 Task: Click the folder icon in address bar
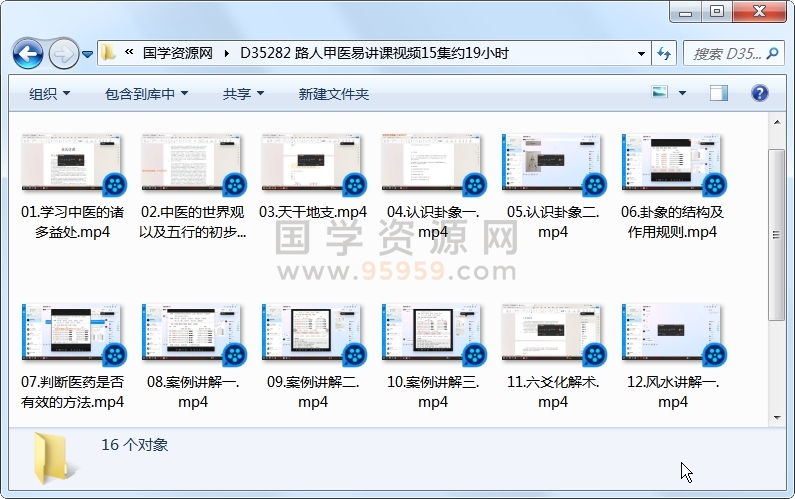click(x=108, y=53)
